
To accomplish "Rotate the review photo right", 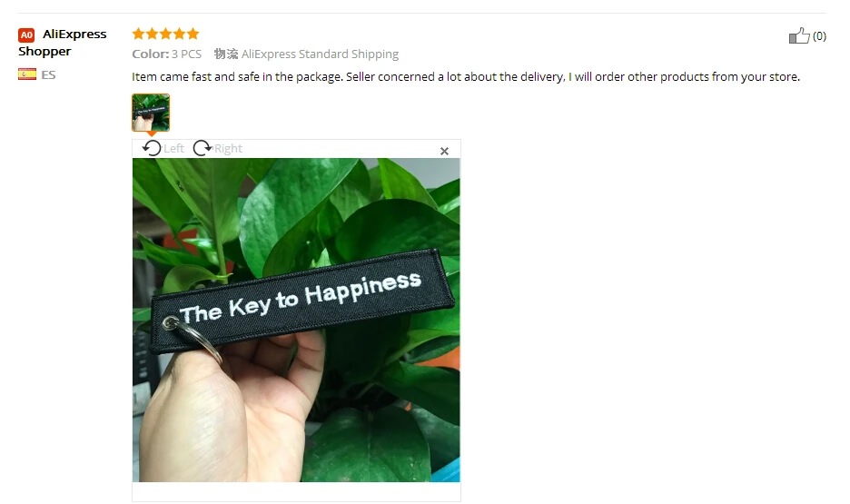I will [203, 148].
